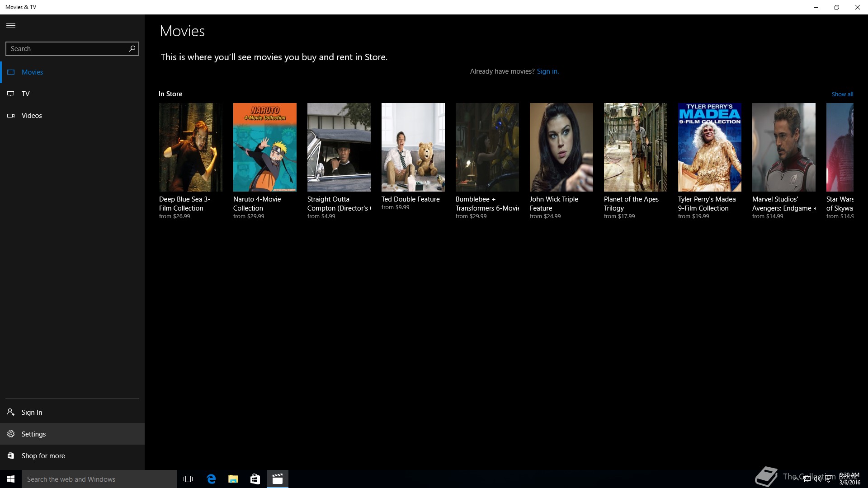
Task: Click the Settings gear icon
Action: (x=11, y=434)
